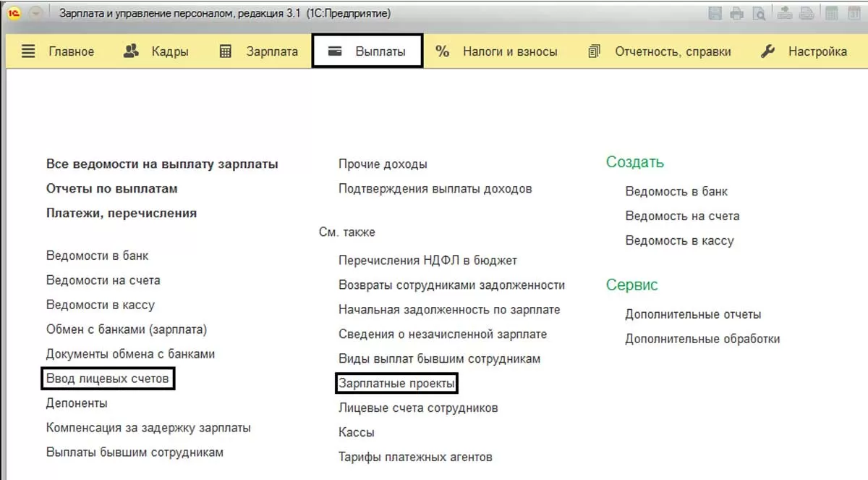Open the Настройка section

coord(817,51)
